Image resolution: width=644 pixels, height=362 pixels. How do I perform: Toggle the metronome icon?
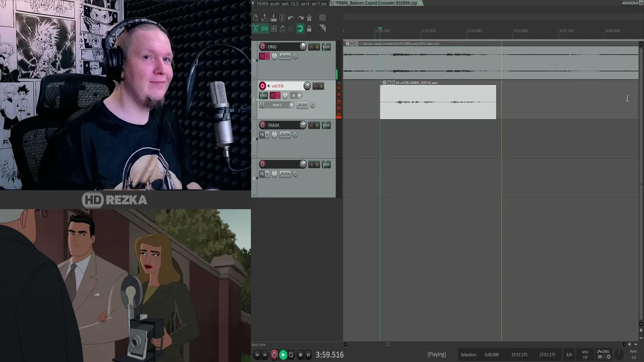point(309,18)
